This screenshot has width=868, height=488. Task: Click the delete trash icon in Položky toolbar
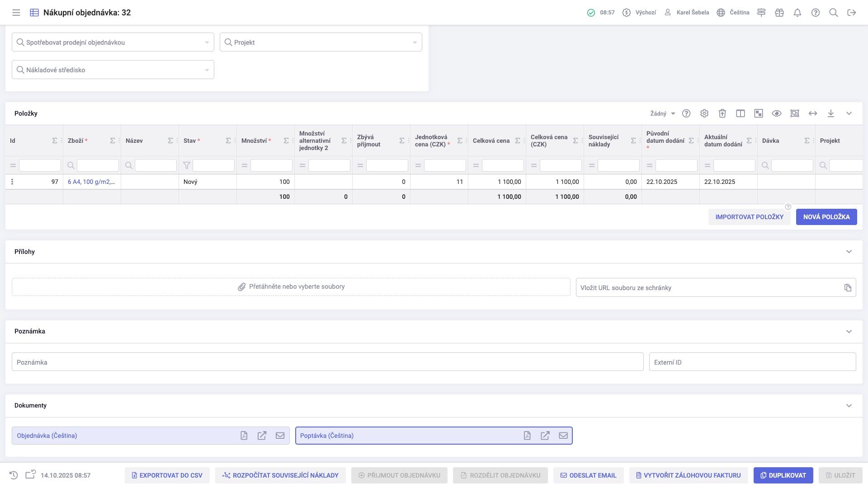[722, 113]
